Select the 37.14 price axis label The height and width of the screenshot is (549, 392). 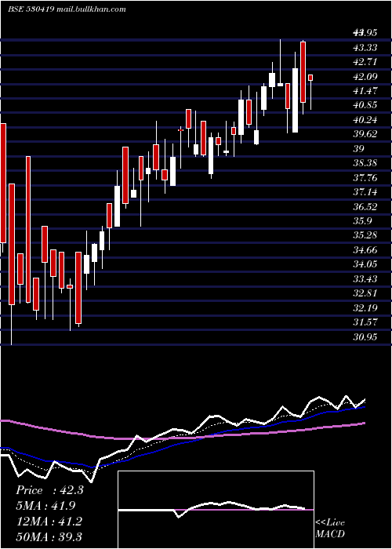tap(365, 192)
